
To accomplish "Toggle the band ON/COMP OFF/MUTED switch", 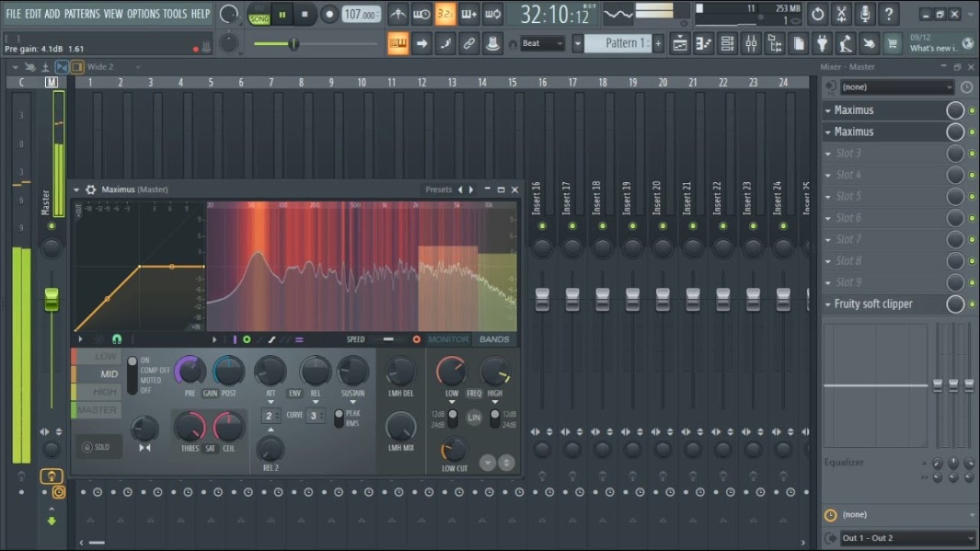I will tap(132, 375).
